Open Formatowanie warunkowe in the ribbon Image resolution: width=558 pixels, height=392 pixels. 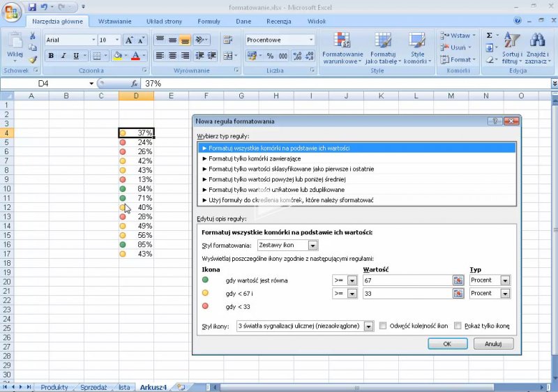click(342, 47)
